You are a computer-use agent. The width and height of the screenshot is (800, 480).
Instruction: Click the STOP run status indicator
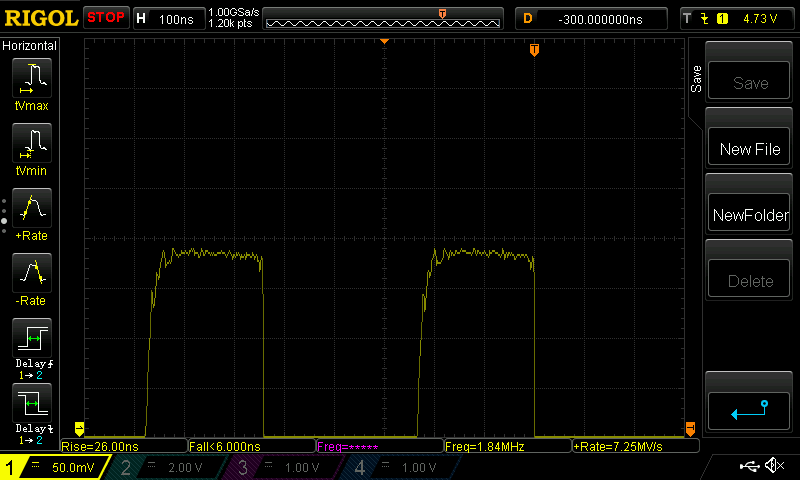pos(106,18)
